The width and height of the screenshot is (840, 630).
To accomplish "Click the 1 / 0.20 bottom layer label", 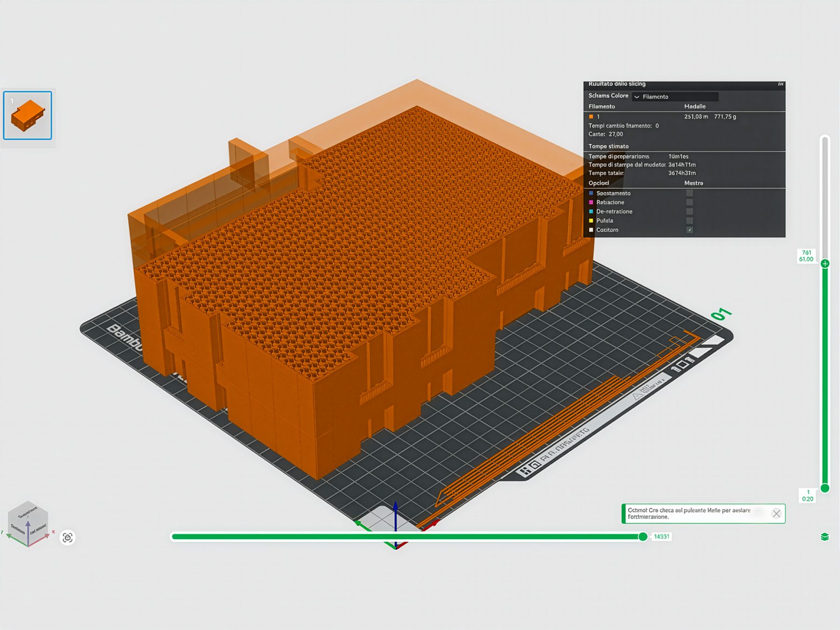I will coord(808,495).
